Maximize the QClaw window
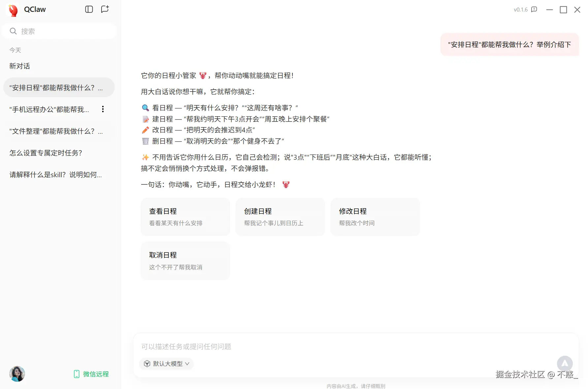 pyautogui.click(x=563, y=10)
